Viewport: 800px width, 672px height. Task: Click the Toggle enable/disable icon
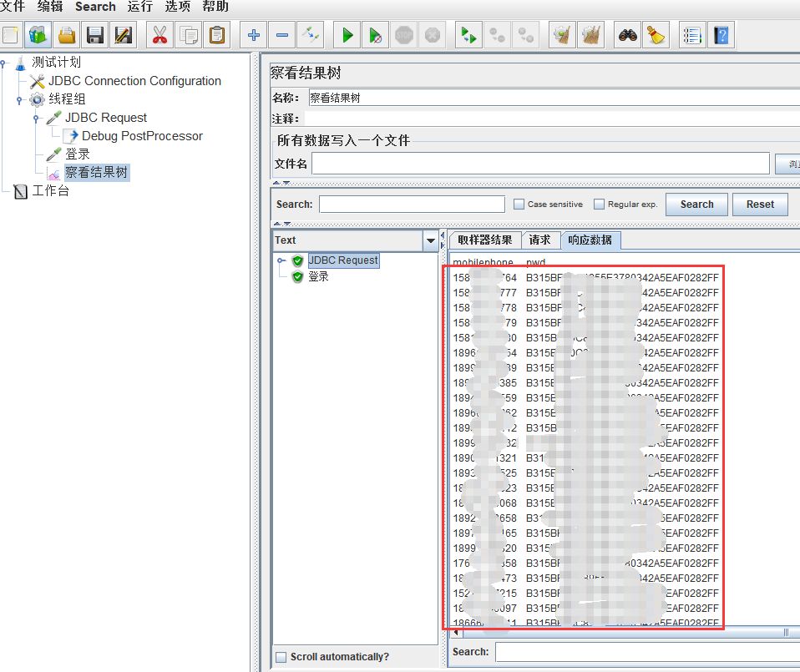point(310,35)
